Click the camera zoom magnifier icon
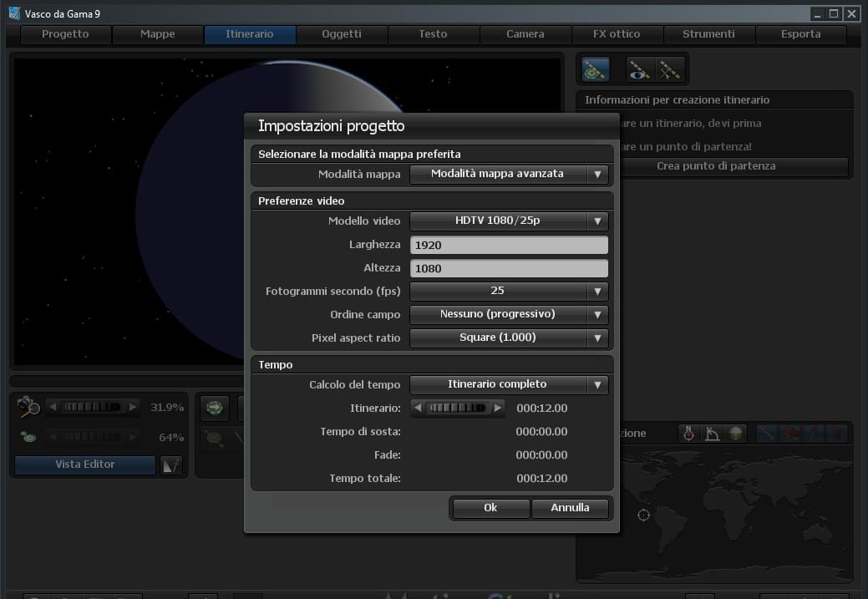Image resolution: width=868 pixels, height=599 pixels. [28, 407]
